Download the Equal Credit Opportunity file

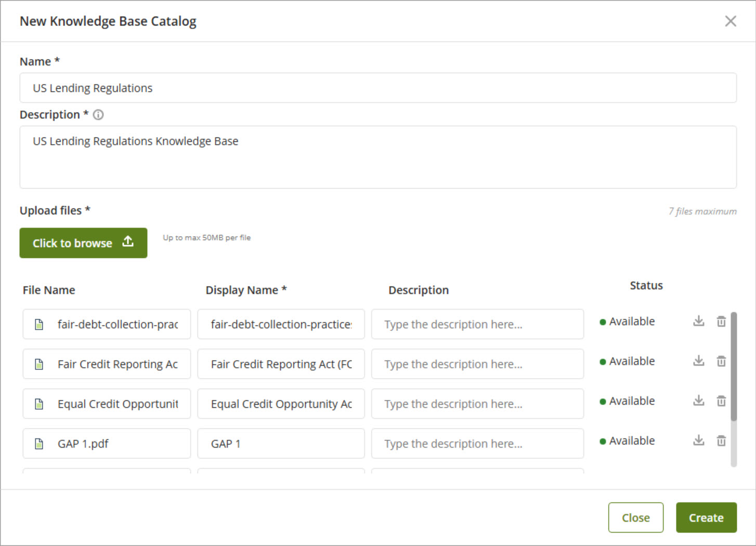(x=698, y=401)
